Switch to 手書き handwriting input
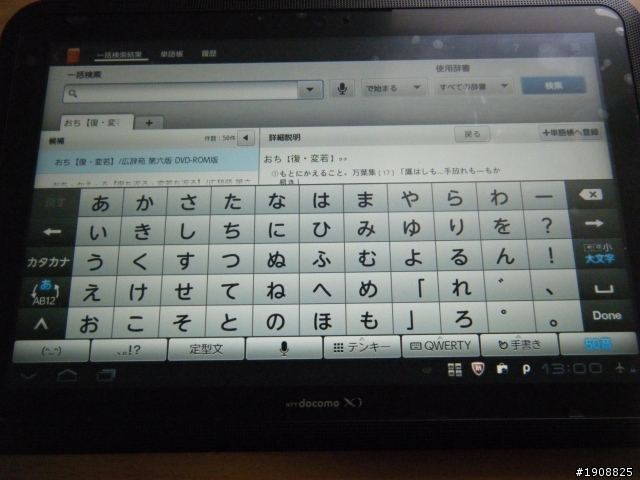The image size is (640, 480). 520,345
